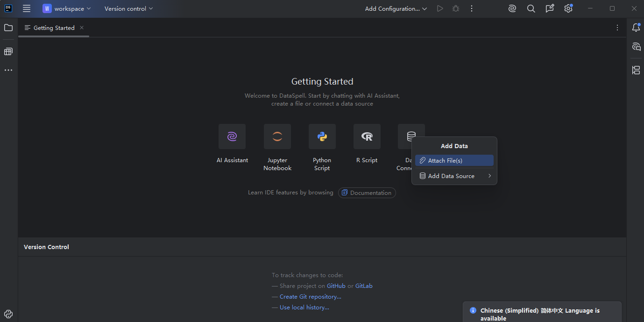Viewport: 644px width, 322px height.
Task: Open AI Assistant swirl icon in title bar
Action: (512, 9)
